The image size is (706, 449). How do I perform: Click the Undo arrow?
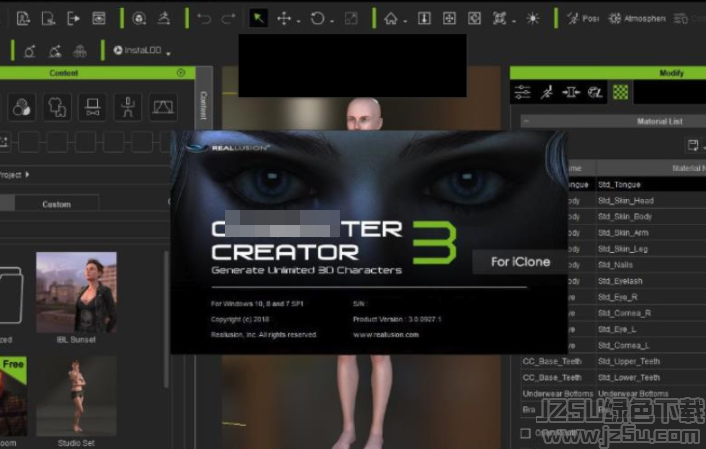204,18
